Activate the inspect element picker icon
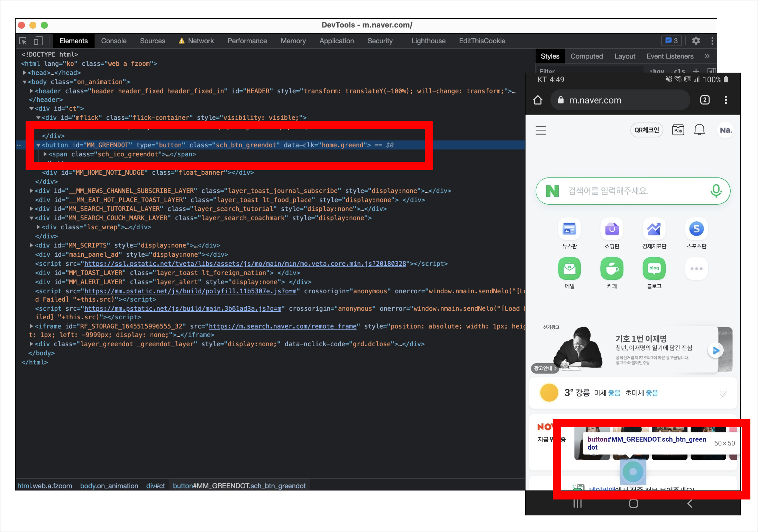Viewport: 758px width, 532px height. tap(23, 41)
